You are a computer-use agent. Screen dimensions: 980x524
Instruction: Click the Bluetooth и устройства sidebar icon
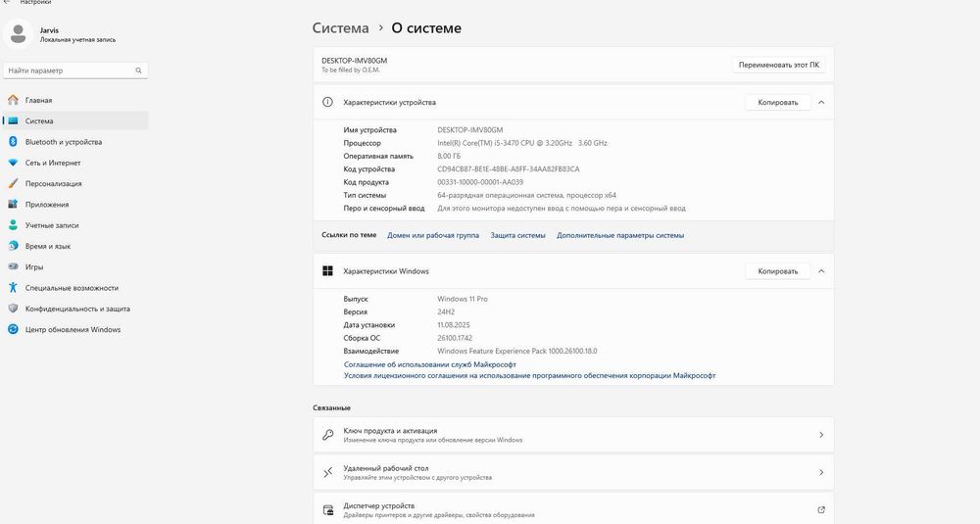tap(13, 142)
